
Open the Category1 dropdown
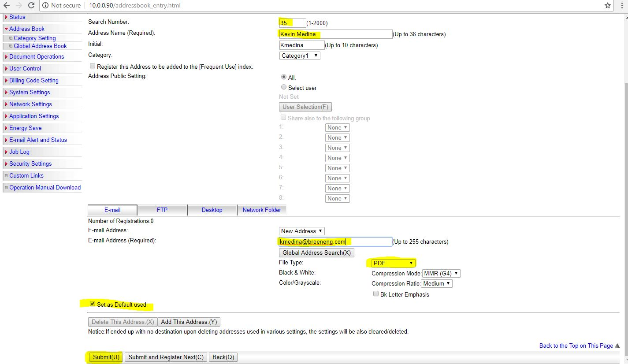299,56
